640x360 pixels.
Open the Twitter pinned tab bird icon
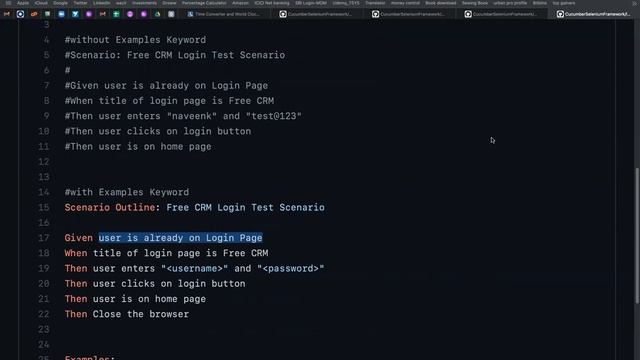coord(75,14)
